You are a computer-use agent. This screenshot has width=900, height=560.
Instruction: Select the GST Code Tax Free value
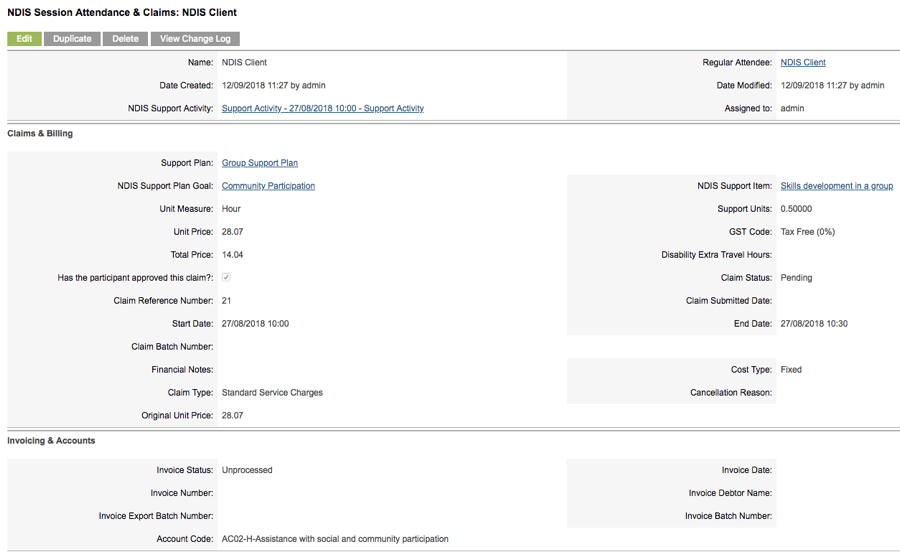click(808, 232)
